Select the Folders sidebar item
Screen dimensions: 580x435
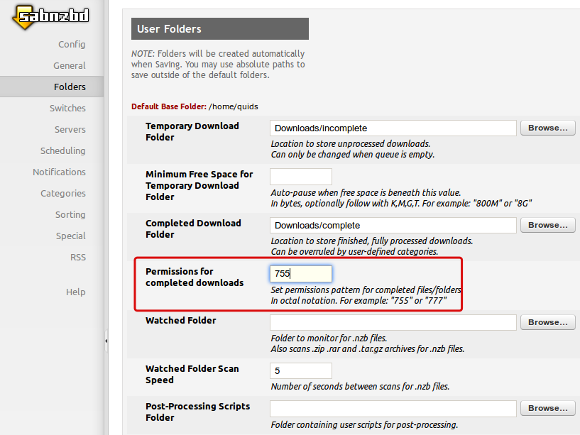(52, 87)
